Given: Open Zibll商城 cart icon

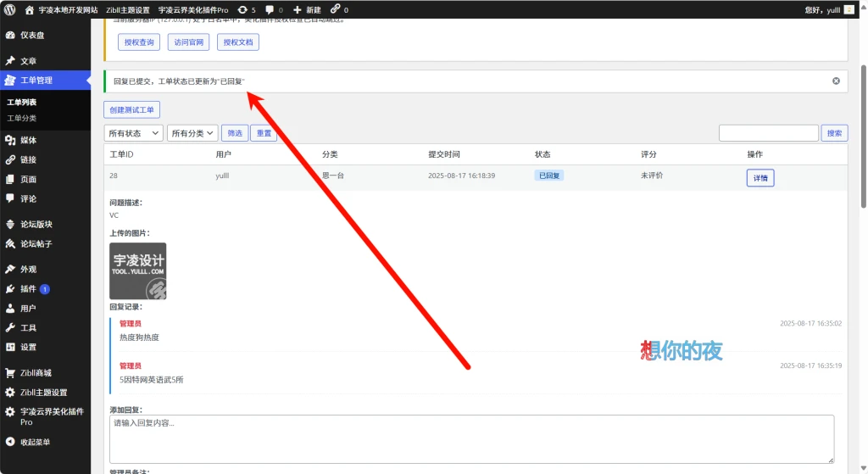Looking at the screenshot, I should click(x=10, y=372).
